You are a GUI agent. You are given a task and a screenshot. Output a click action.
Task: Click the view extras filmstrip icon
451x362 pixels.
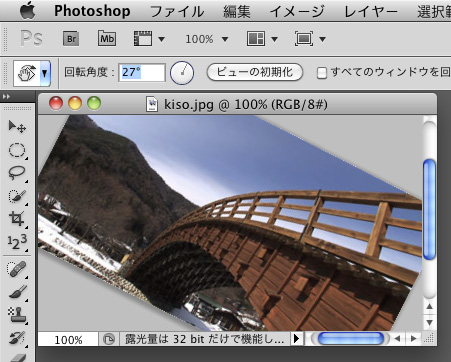(143, 39)
